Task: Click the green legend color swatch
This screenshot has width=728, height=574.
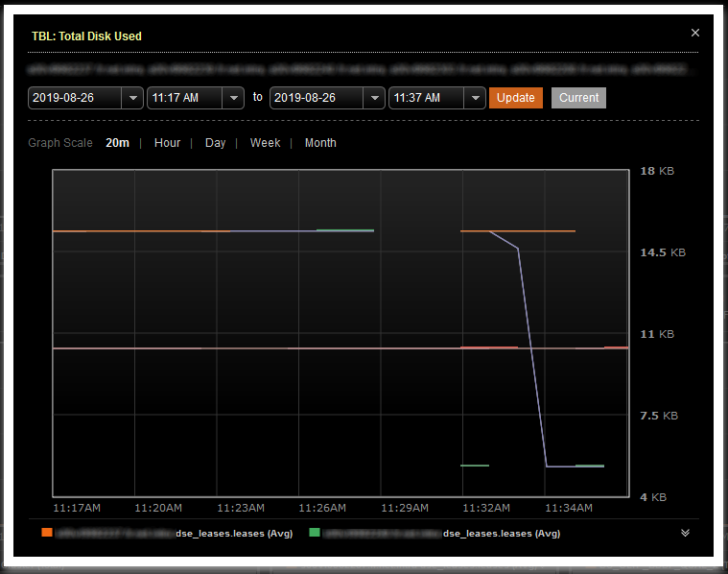Action: pyautogui.click(x=315, y=533)
